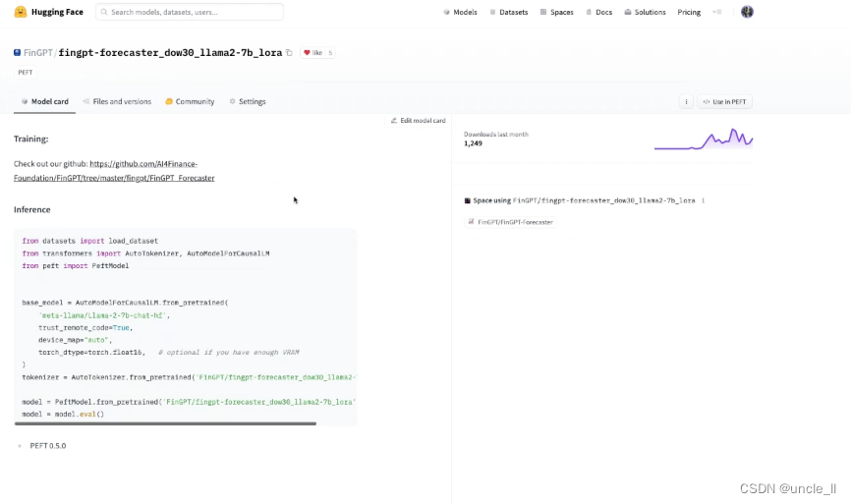The image size is (851, 504).
Task: Open the FinGPT/FinGPT-Forecaster space
Action: (510, 222)
